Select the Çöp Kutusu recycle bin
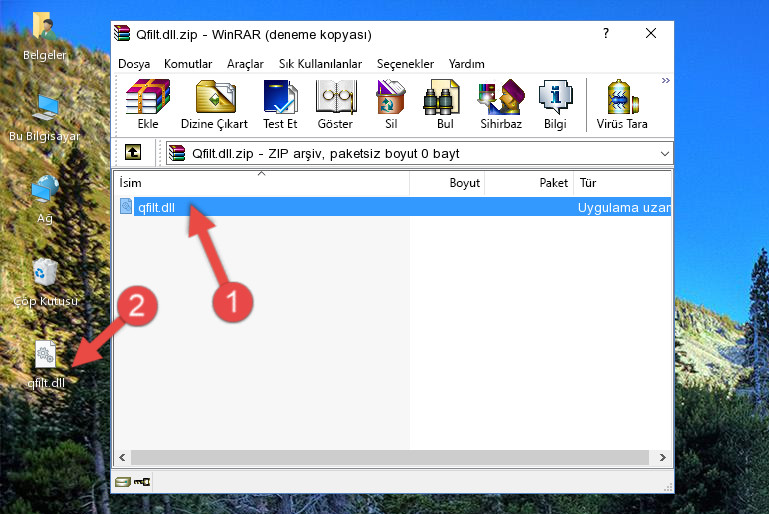769x514 pixels. pyautogui.click(x=45, y=282)
